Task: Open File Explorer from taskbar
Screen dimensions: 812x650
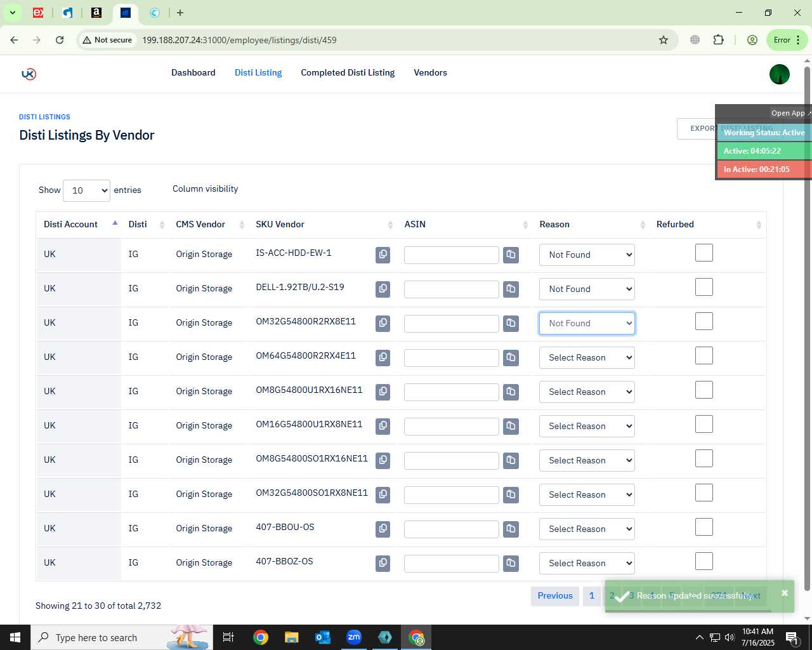Action: 291,637
